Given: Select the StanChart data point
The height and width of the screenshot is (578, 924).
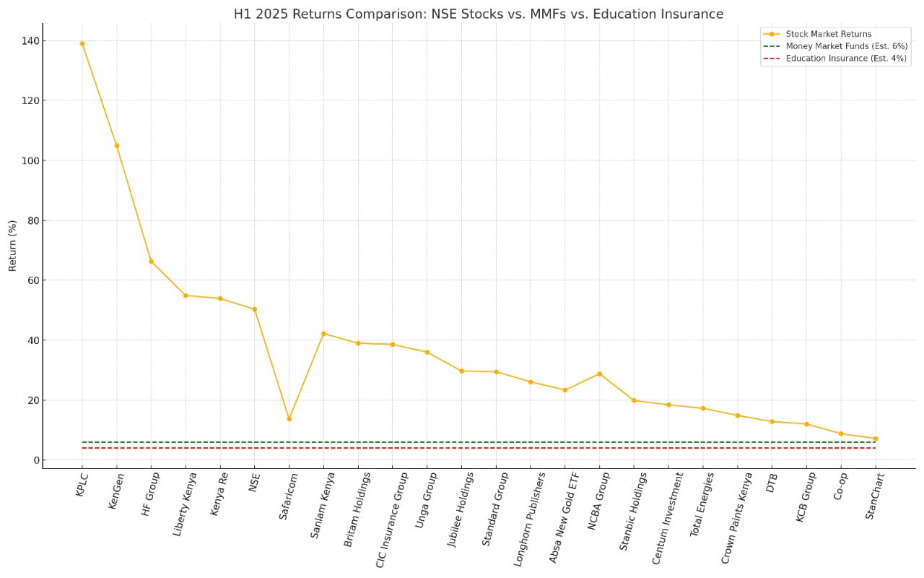Looking at the screenshot, I should click(x=876, y=439).
